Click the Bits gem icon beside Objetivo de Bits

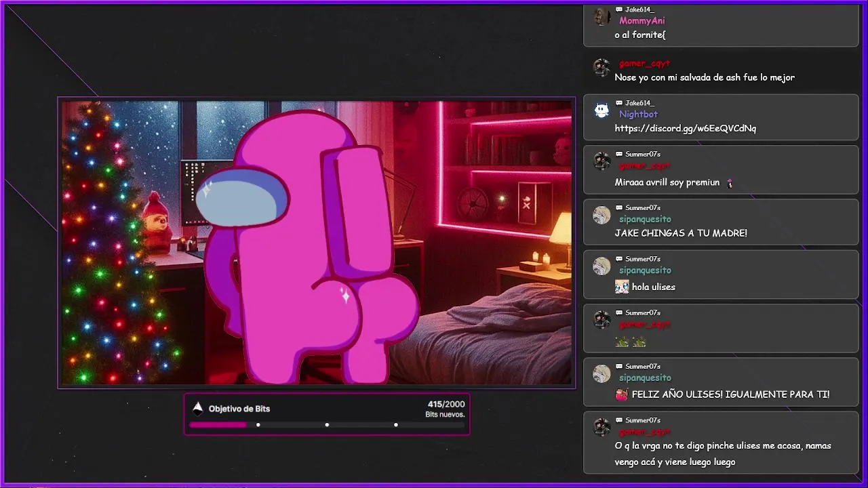pyautogui.click(x=197, y=408)
